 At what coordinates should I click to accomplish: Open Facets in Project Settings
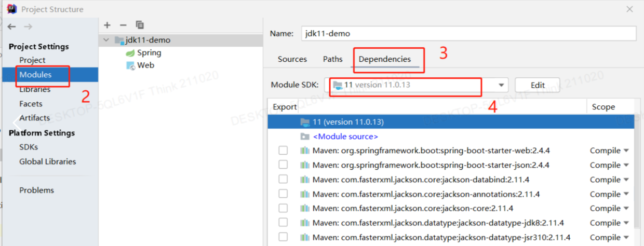tap(31, 104)
